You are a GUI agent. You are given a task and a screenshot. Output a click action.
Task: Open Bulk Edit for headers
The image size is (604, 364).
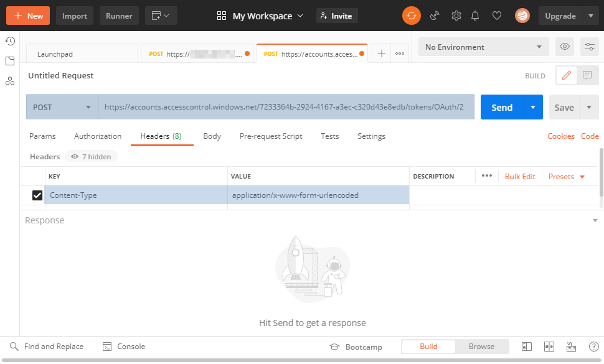click(x=520, y=176)
